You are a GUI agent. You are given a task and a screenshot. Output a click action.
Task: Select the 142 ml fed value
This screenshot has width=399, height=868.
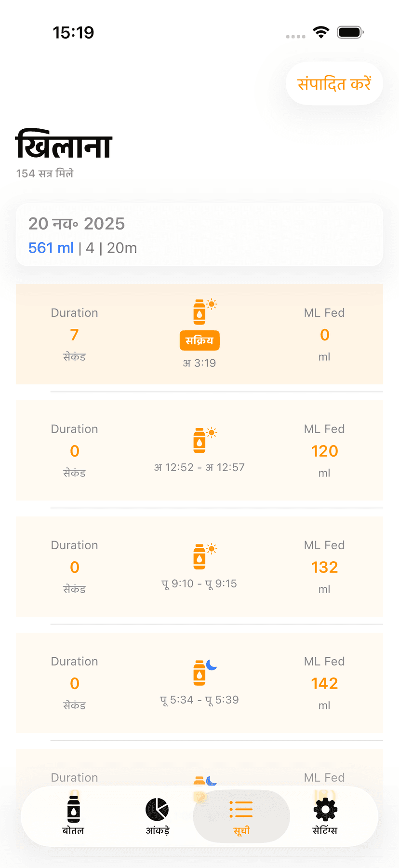click(324, 683)
